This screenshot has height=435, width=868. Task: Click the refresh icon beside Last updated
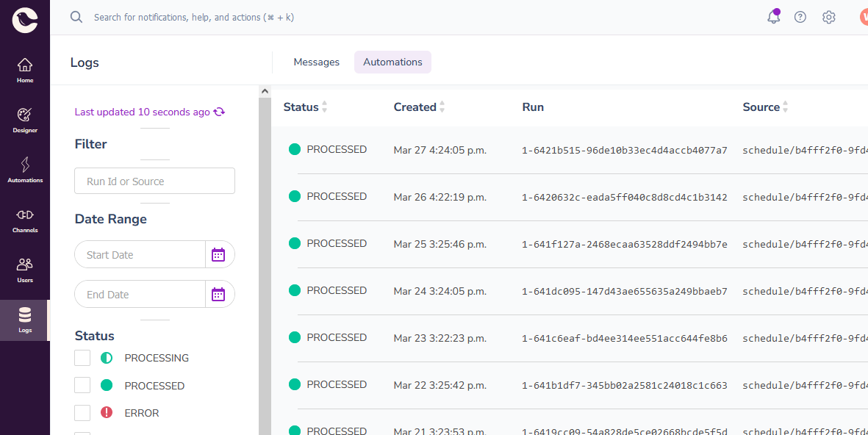[x=219, y=112]
